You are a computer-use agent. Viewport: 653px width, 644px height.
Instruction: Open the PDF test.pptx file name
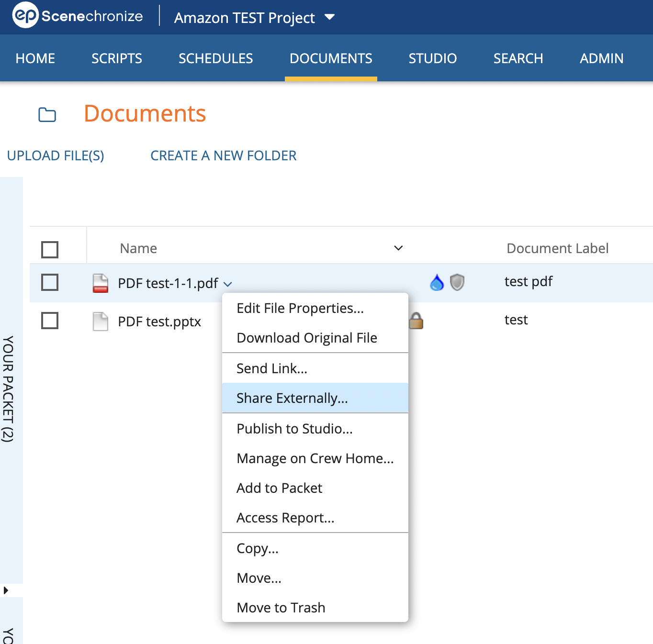pyautogui.click(x=159, y=322)
